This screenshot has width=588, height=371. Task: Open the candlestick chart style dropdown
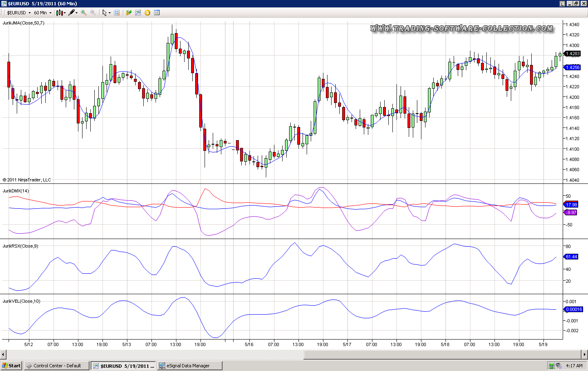(x=61, y=13)
